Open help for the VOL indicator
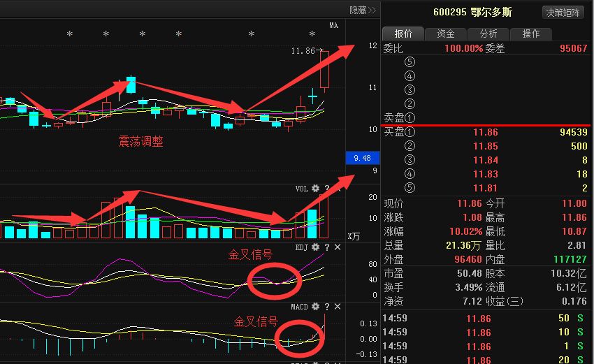Screen dimensions: 594x364 (327, 188)
